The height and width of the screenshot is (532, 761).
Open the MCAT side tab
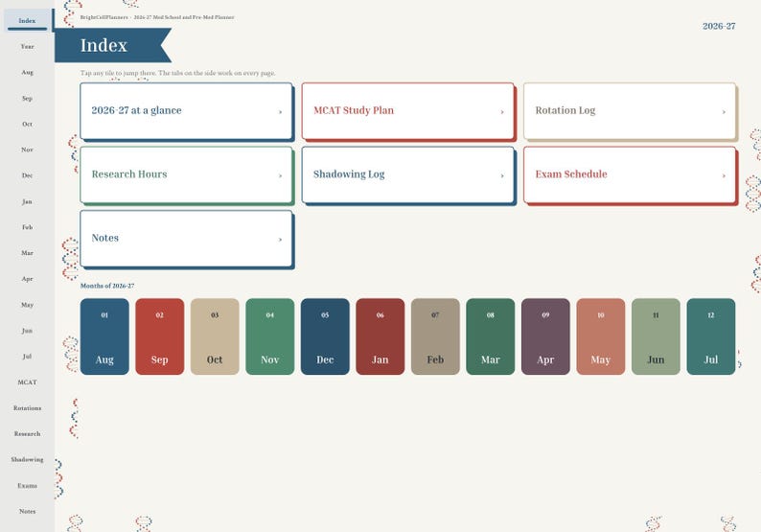click(27, 382)
